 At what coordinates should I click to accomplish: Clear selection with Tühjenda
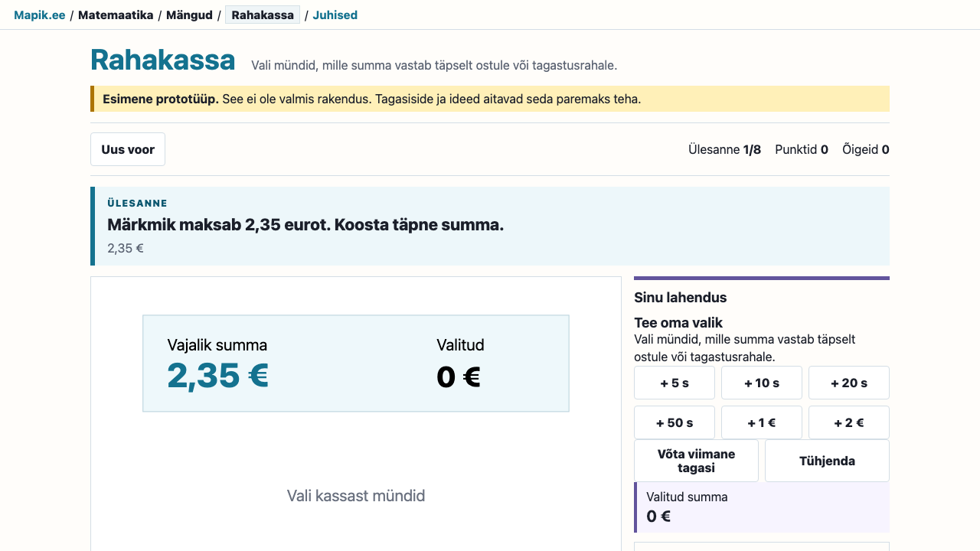827,461
